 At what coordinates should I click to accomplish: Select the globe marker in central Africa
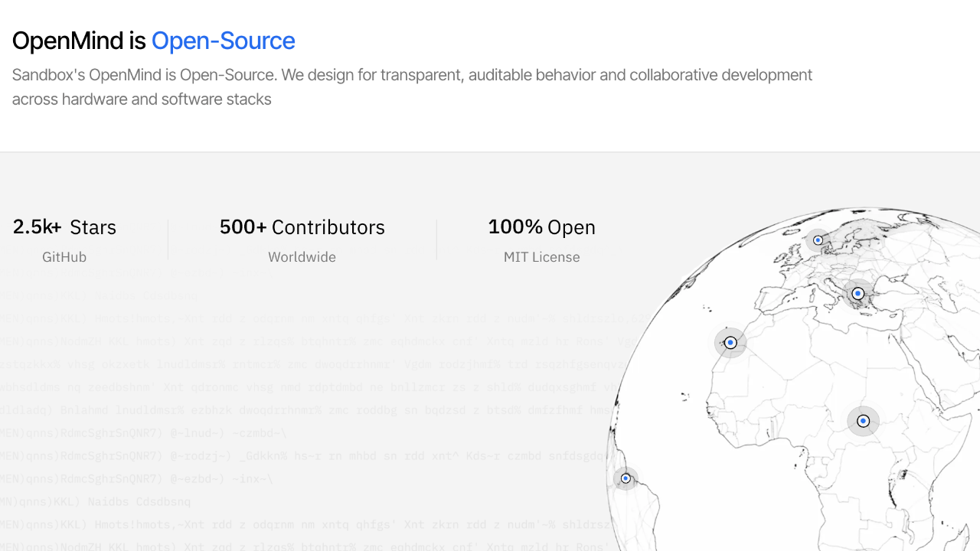click(x=864, y=421)
